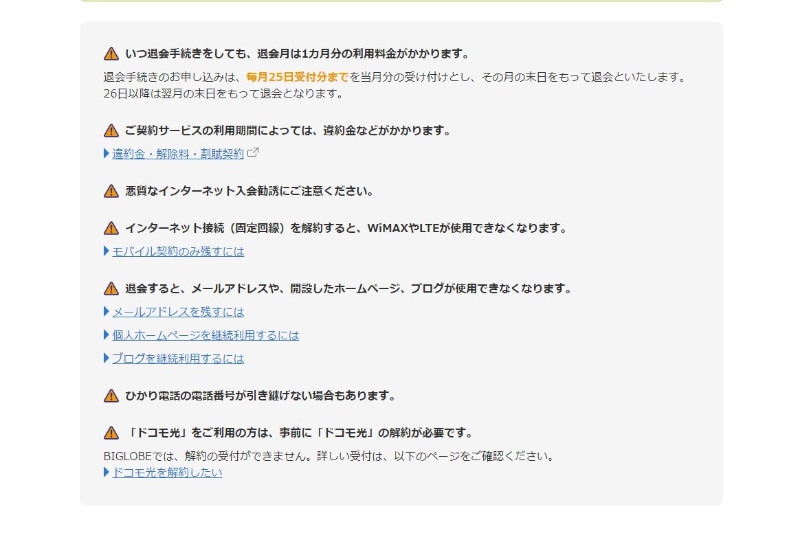
Task: Click blue arrow before ブログを継続利用するには
Action: click(x=106, y=358)
